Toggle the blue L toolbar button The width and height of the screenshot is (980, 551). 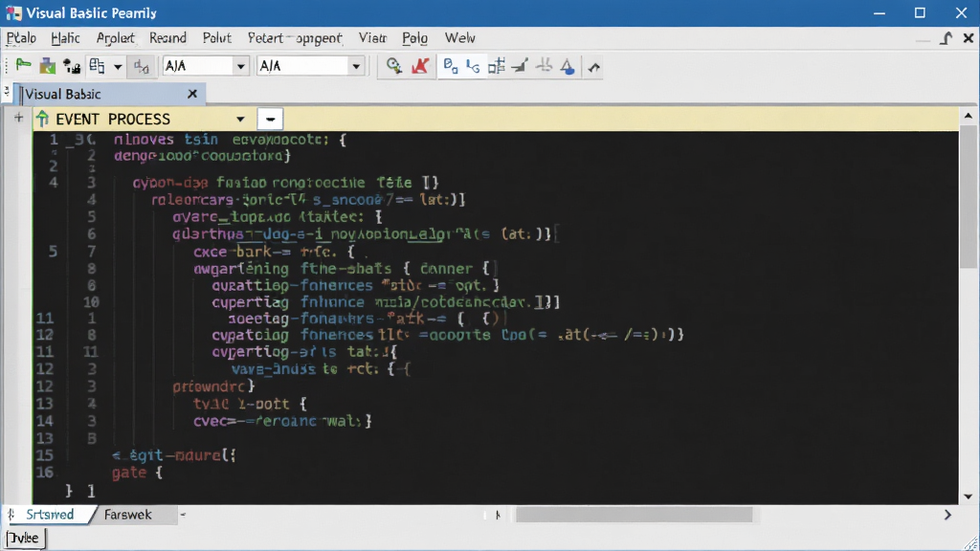(x=473, y=66)
